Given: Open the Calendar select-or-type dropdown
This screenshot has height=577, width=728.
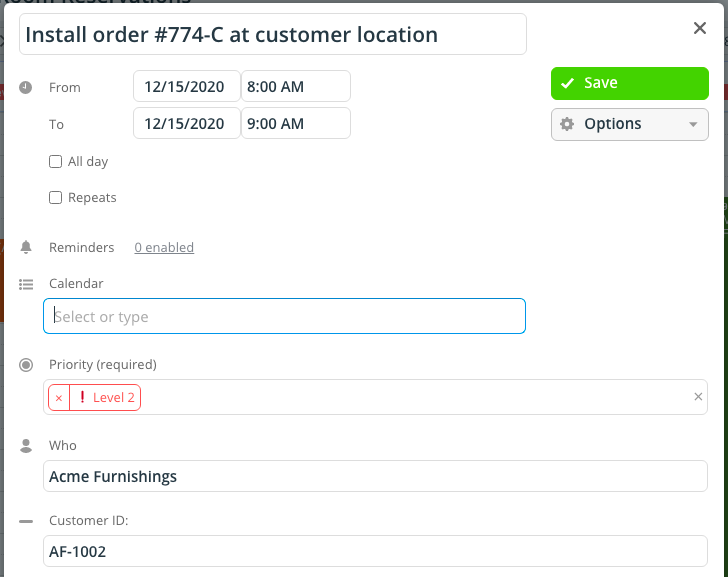Looking at the screenshot, I should click(x=284, y=316).
